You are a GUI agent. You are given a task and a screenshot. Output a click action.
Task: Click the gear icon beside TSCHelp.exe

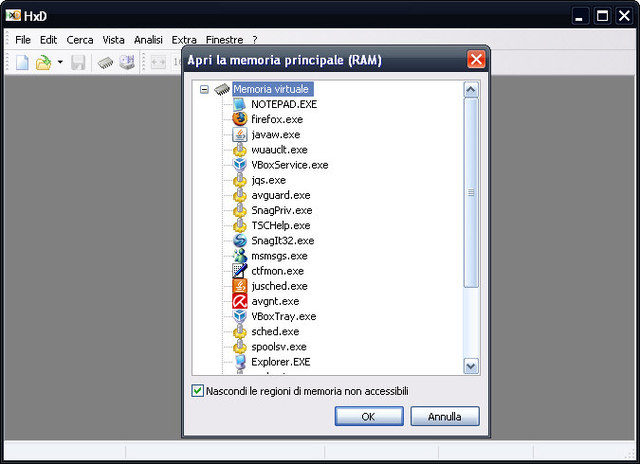point(240,225)
